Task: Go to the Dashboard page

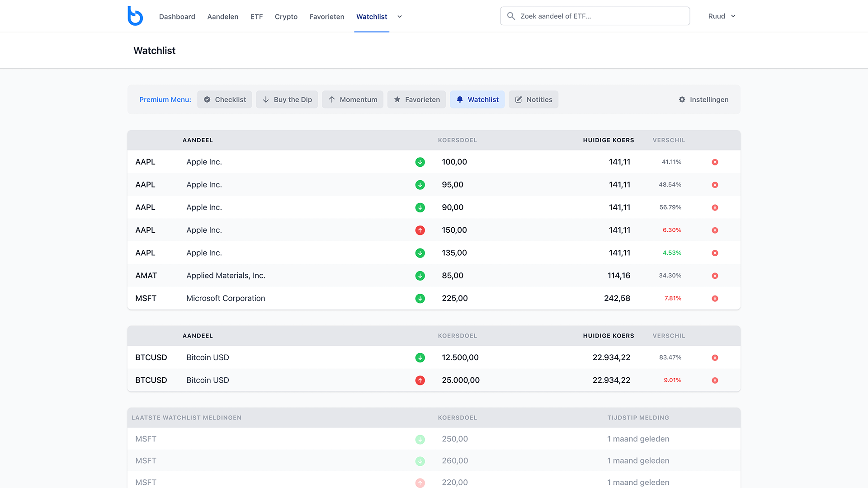Action: pos(177,17)
